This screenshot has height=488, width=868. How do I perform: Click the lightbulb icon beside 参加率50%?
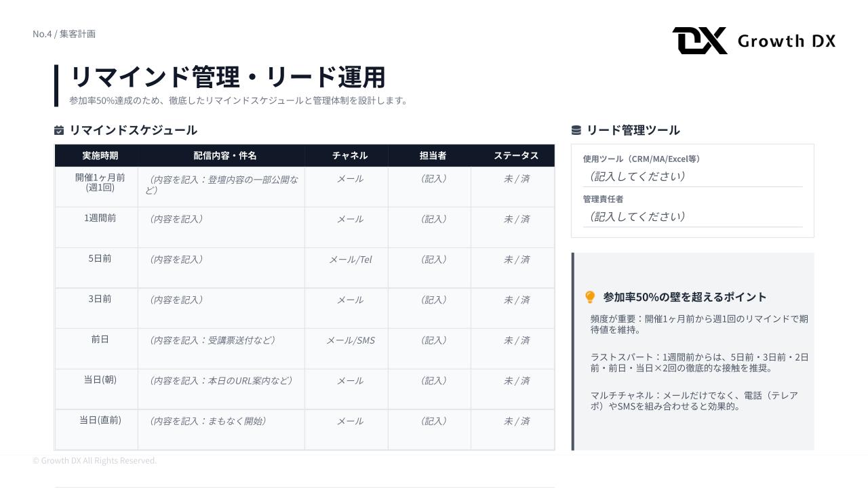[x=590, y=297]
